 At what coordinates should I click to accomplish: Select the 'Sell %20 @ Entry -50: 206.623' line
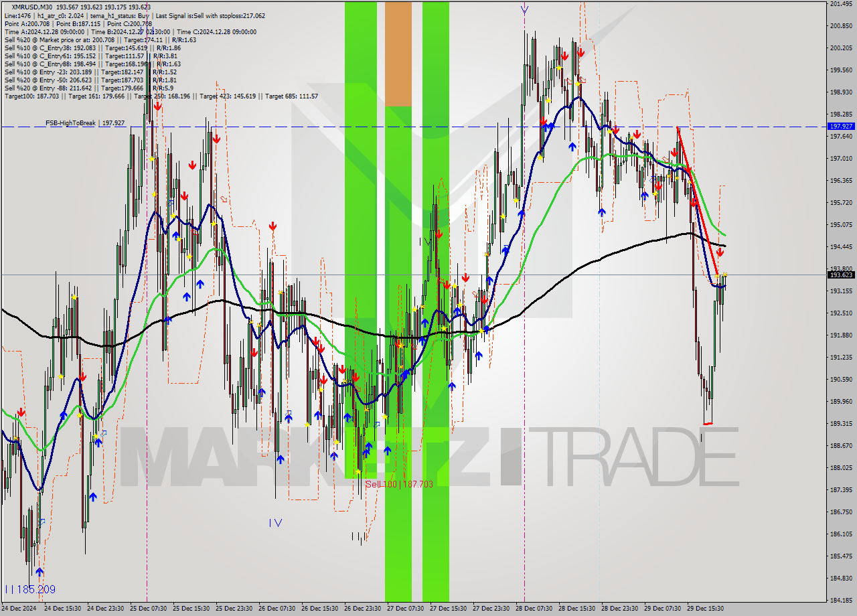pyautogui.click(x=90, y=80)
